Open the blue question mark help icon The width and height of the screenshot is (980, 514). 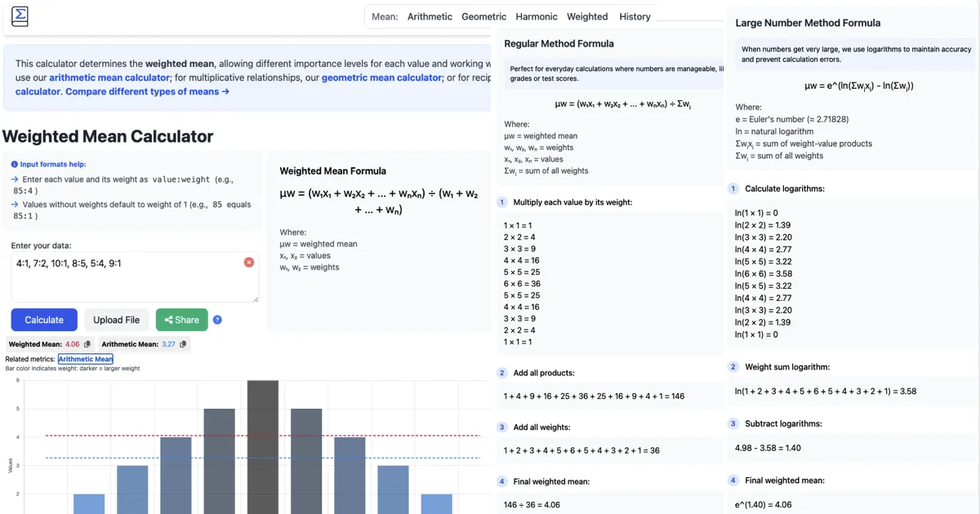pyautogui.click(x=217, y=321)
